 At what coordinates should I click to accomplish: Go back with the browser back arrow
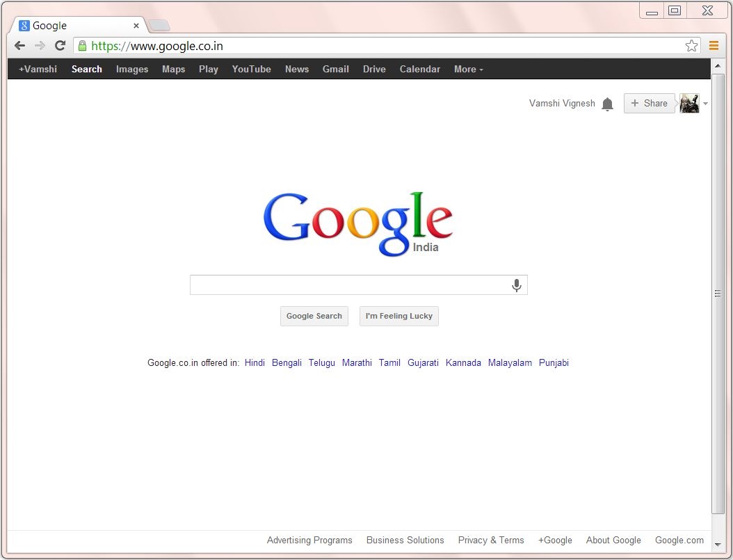19,45
